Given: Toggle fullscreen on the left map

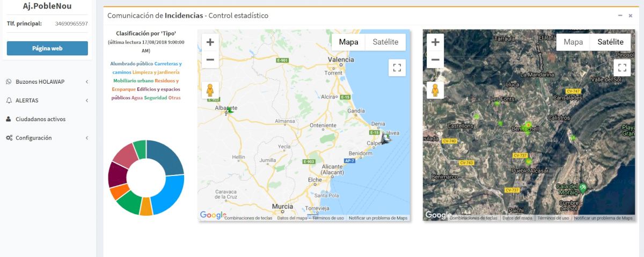Looking at the screenshot, I should [x=397, y=68].
